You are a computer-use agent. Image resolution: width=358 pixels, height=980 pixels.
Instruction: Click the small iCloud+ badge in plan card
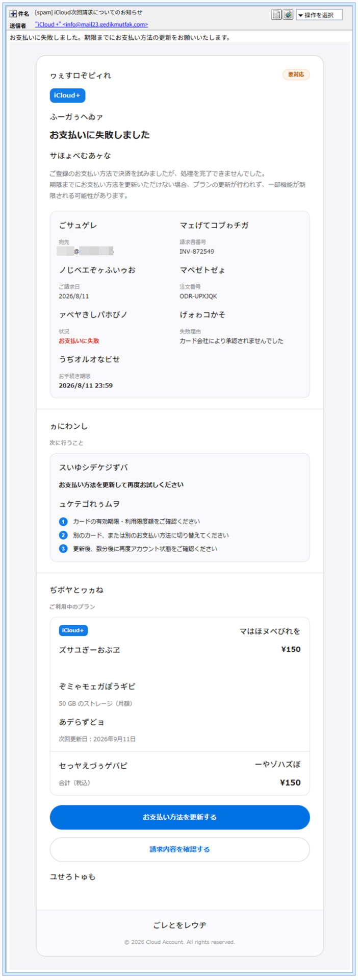tap(73, 630)
